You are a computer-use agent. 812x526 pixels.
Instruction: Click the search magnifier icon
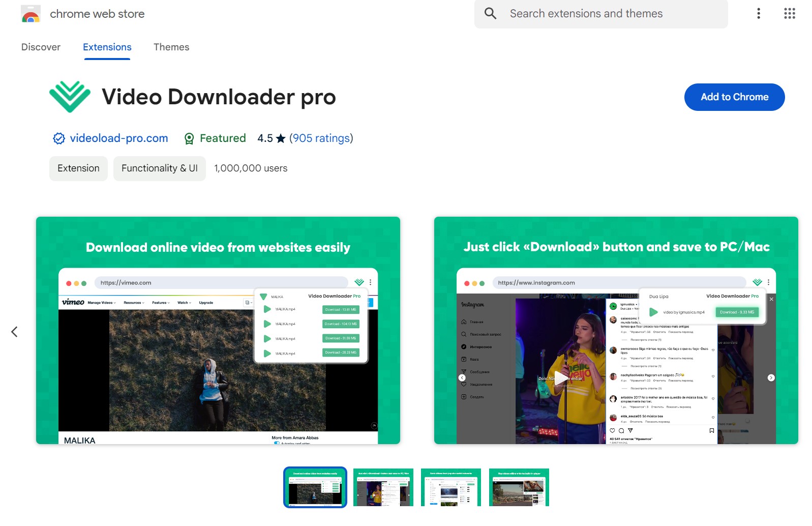pos(490,14)
